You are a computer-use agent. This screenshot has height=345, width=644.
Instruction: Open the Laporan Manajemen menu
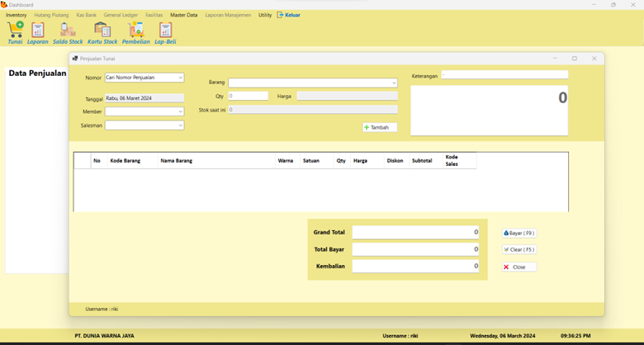pyautogui.click(x=228, y=15)
